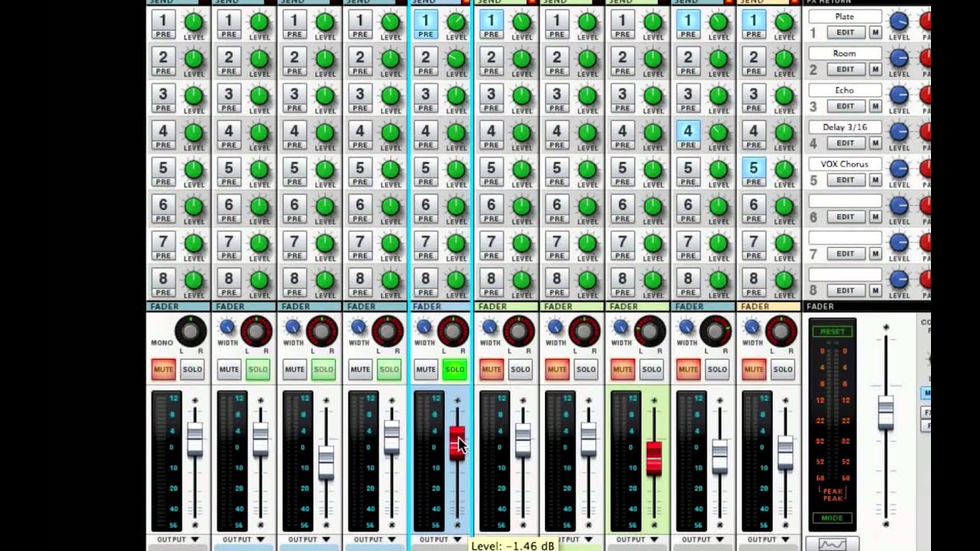
Task: Open the curve display button below master meter
Action: pyautogui.click(x=832, y=544)
